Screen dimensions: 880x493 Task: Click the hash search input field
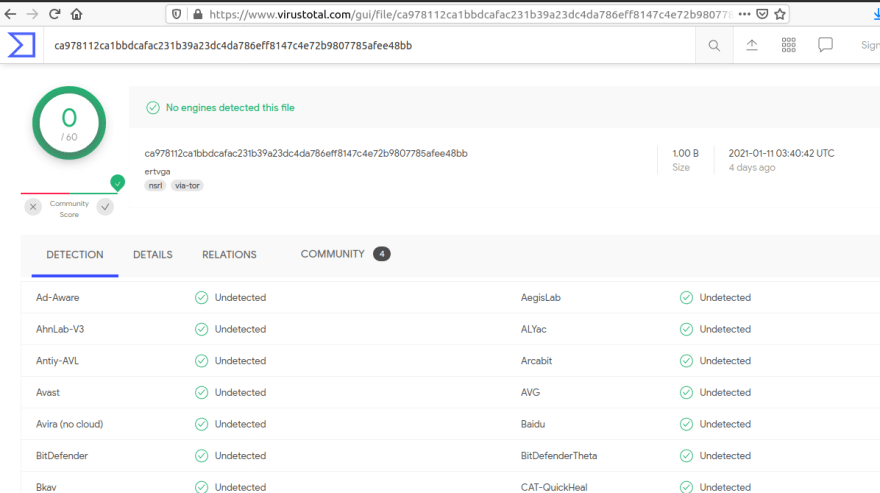pyautogui.click(x=370, y=45)
